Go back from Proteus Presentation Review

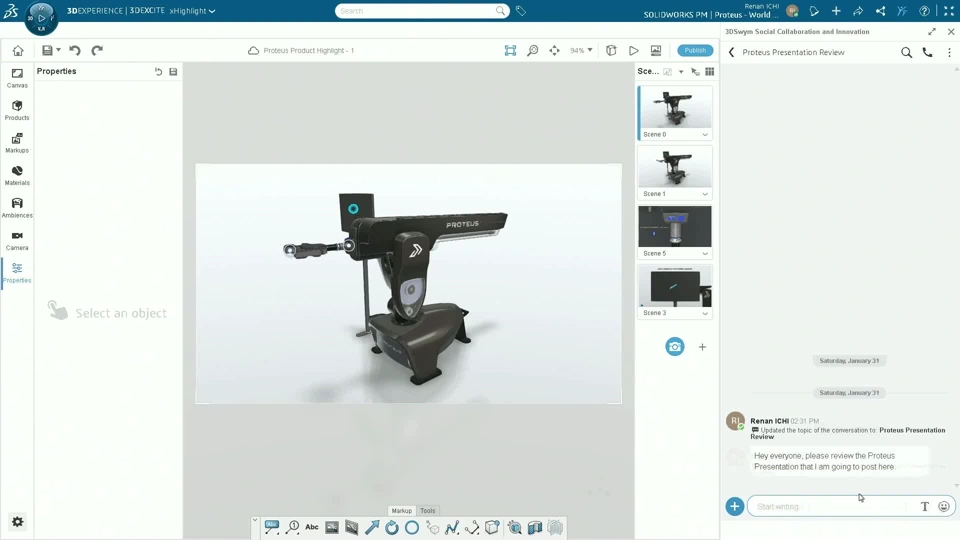pos(731,52)
